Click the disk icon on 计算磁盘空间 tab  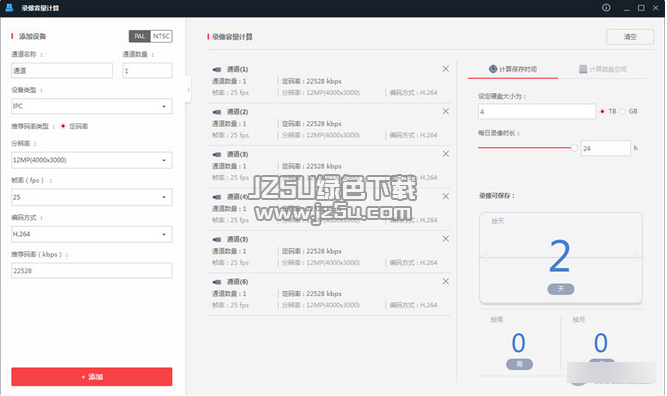[583, 69]
